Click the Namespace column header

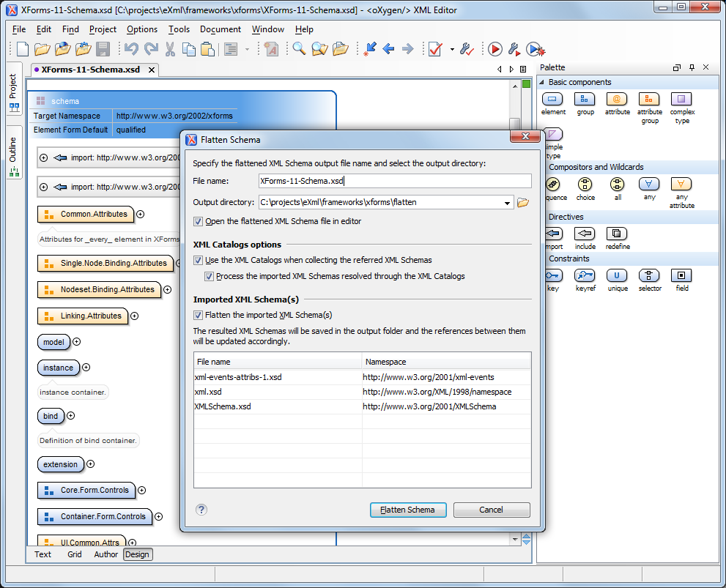pyautogui.click(x=446, y=362)
